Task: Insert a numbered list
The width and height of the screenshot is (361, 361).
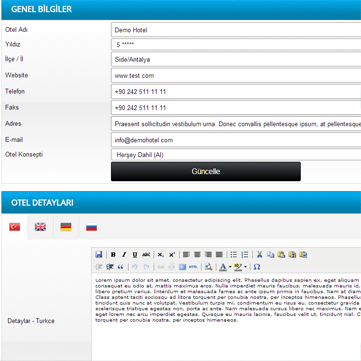Action: tap(245, 255)
